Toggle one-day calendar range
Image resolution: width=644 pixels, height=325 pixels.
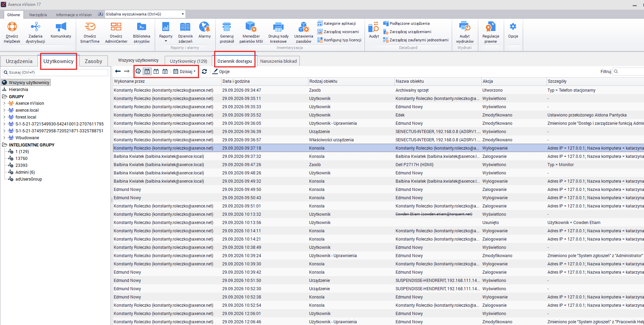pyautogui.click(x=147, y=71)
